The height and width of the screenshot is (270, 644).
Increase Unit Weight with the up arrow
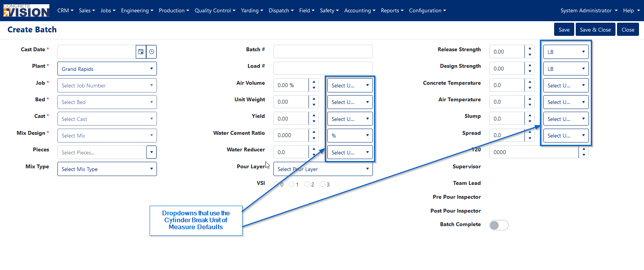coord(314,99)
